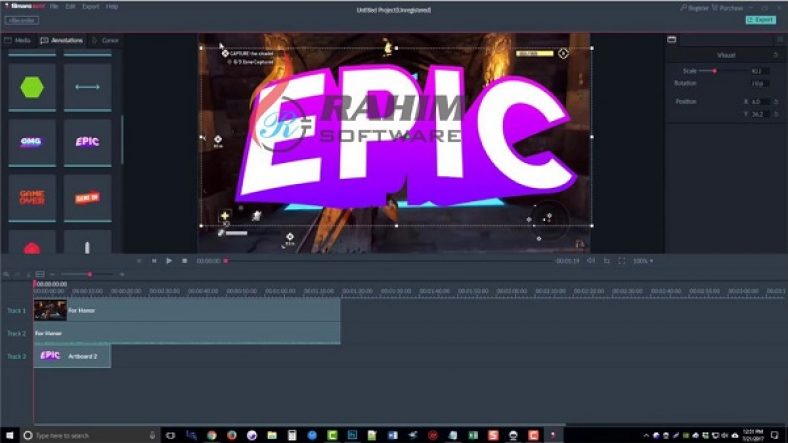788x443 pixels.
Task: Reset the Position X value
Action: tap(776, 101)
